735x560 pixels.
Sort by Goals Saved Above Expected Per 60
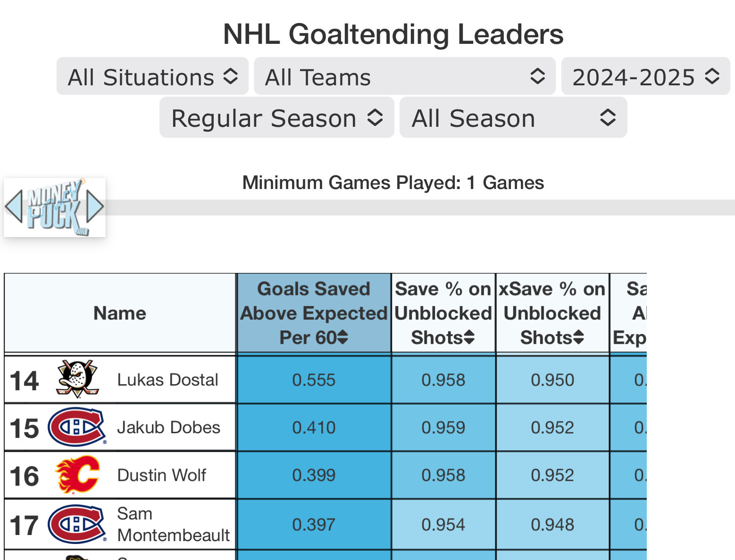pyautogui.click(x=314, y=313)
